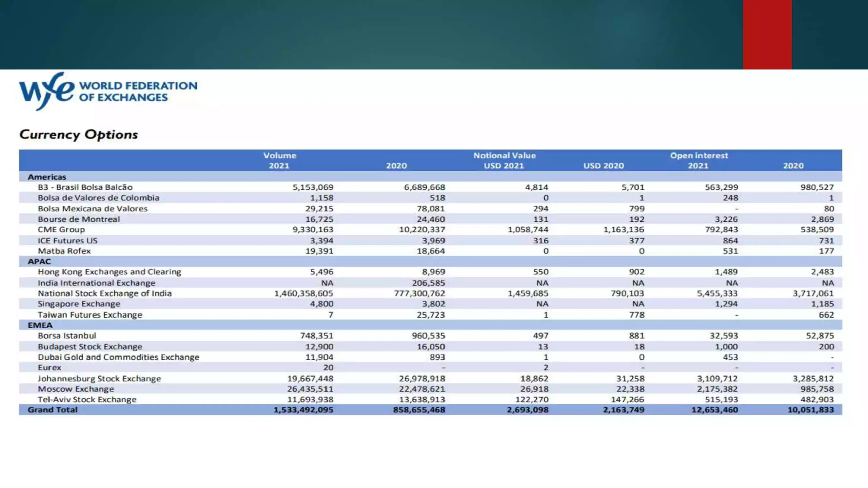Click Grand Total volume 1,533,492,095

point(303,410)
